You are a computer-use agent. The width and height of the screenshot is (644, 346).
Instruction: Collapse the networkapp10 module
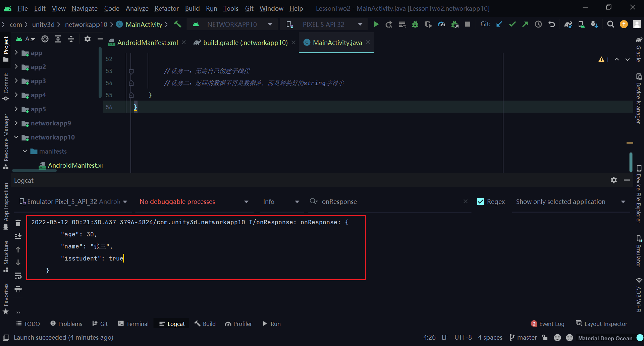[x=16, y=137]
